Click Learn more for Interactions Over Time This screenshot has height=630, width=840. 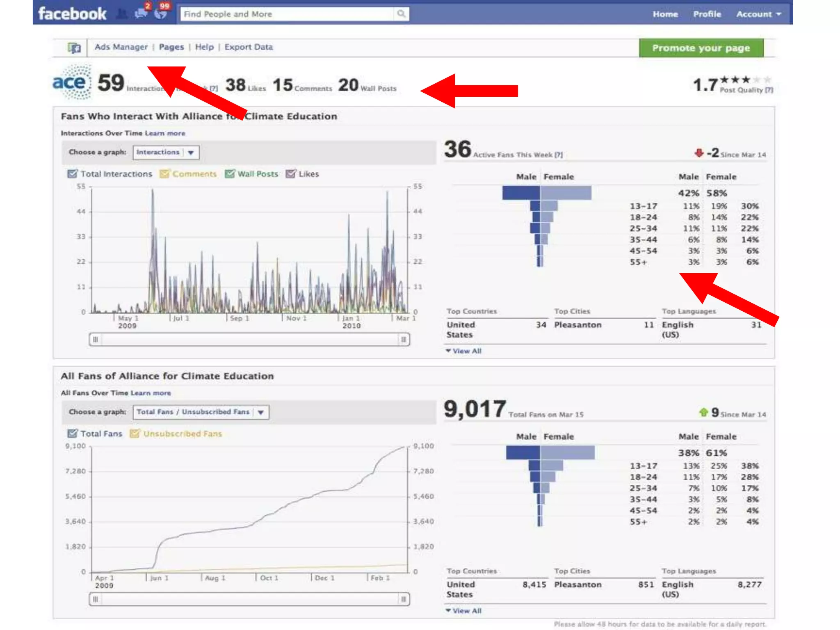click(165, 133)
